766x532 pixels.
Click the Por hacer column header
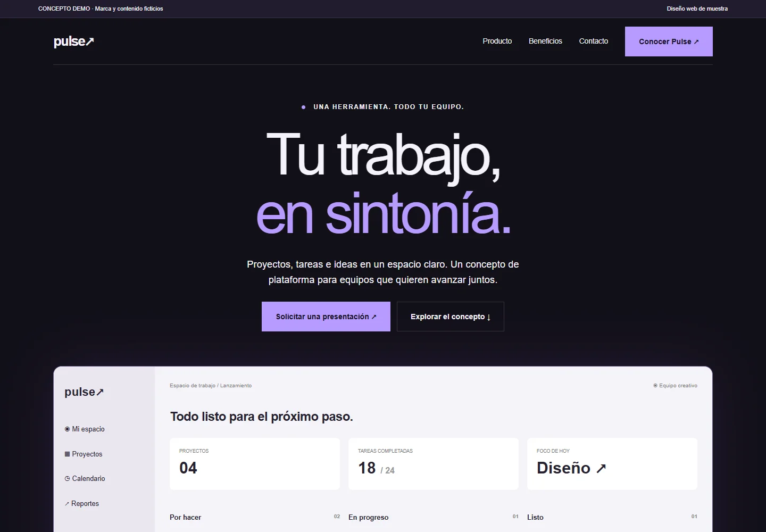pyautogui.click(x=185, y=517)
